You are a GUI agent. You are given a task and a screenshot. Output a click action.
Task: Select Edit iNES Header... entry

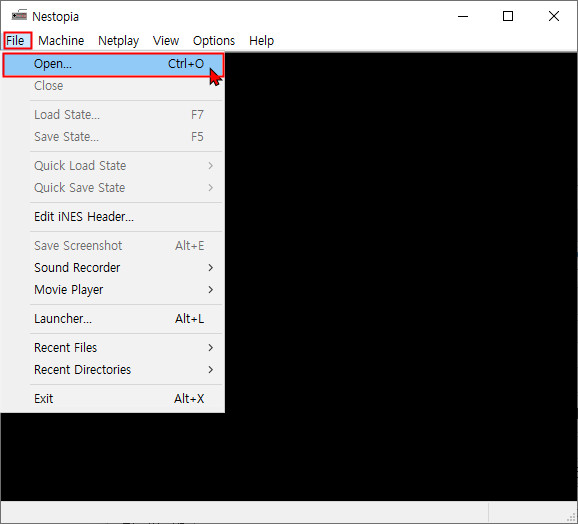click(113, 217)
